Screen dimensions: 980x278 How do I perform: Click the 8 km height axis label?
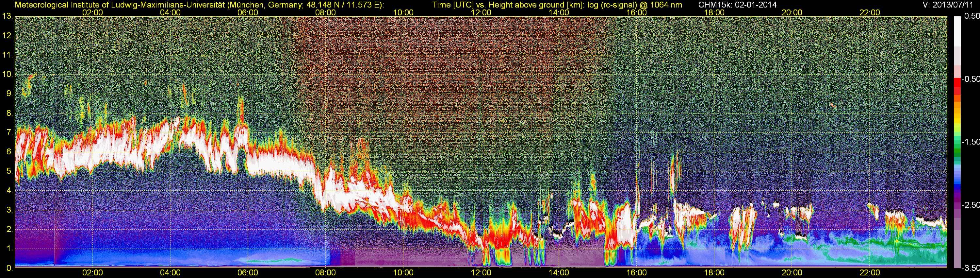[9, 113]
